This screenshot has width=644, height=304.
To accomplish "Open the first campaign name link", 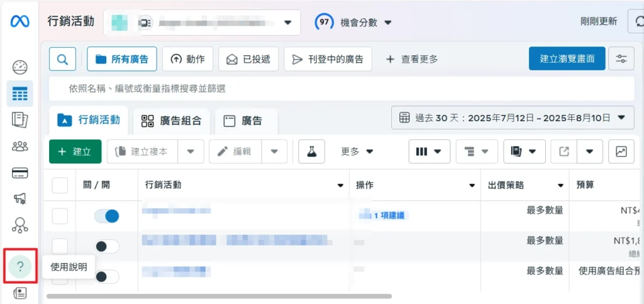I will click(177, 211).
